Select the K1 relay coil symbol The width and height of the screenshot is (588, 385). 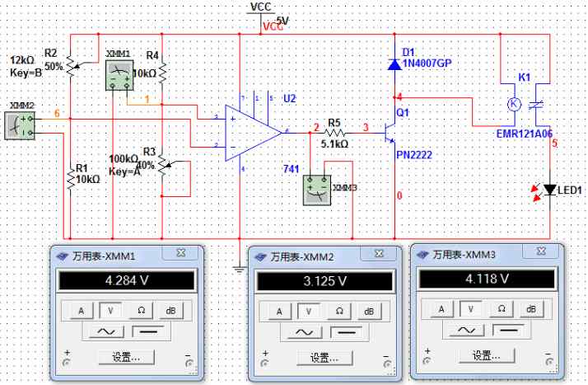[514, 104]
